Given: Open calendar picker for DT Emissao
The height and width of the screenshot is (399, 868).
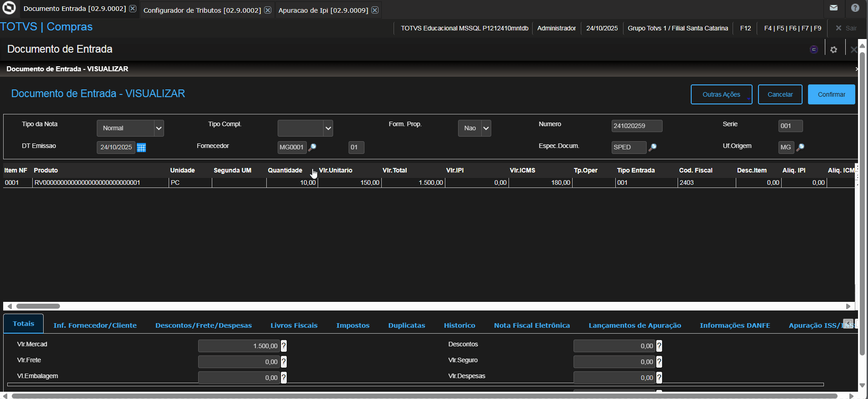Looking at the screenshot, I should [x=141, y=148].
